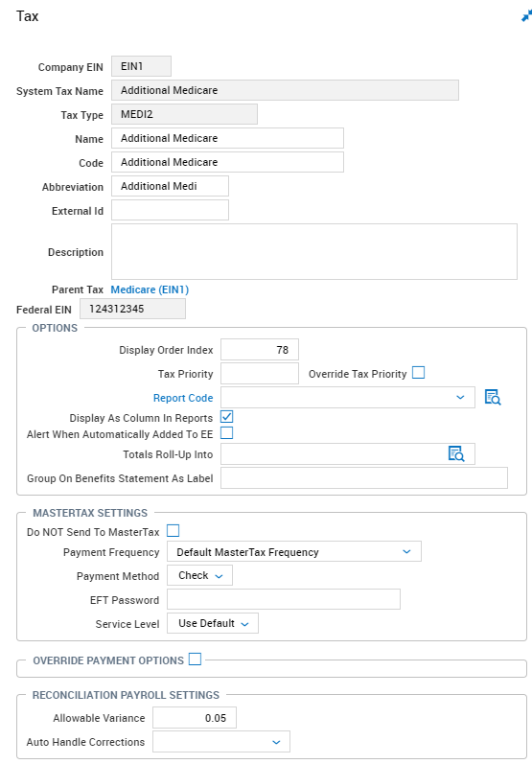Open the Payment Method Check dropdown
Image resolution: width=532 pixels, height=764 pixels.
pos(199,575)
